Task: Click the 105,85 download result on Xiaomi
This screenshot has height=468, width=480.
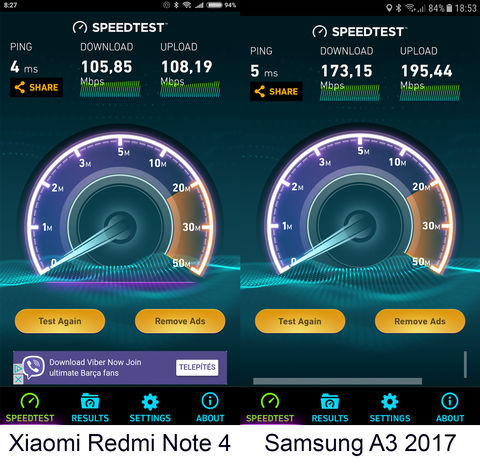Action: click(107, 67)
